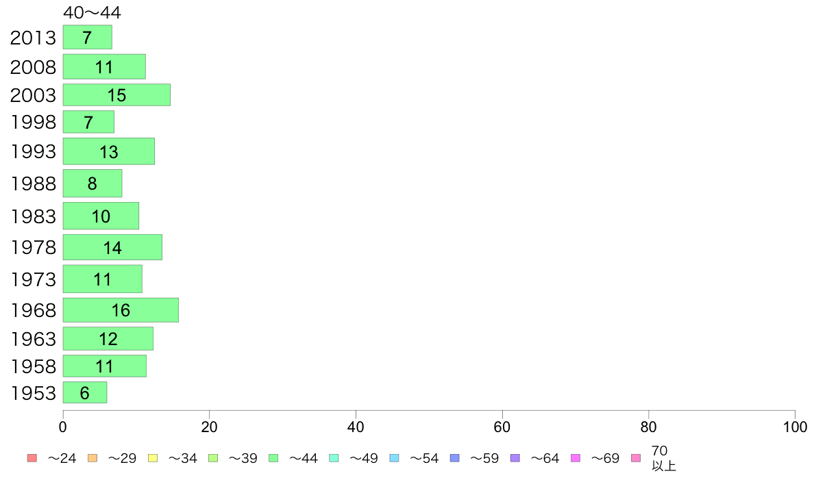Click the 1978 bar with value 14
The height and width of the screenshot is (504, 814).
pyautogui.click(x=112, y=247)
